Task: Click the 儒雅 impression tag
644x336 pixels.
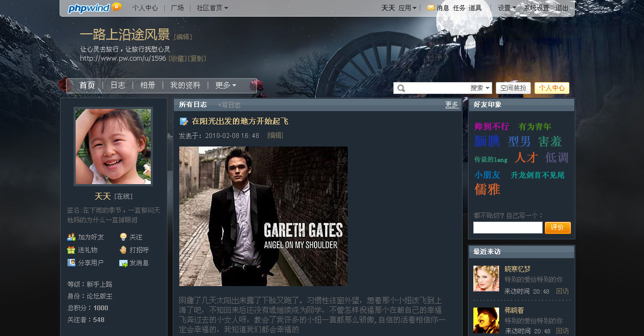Action: click(487, 189)
